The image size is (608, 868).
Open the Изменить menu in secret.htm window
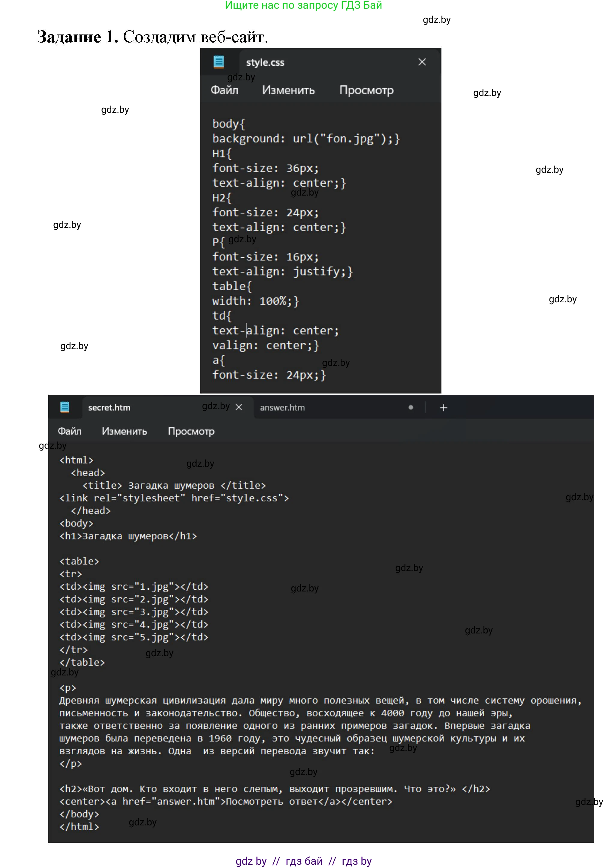(124, 431)
